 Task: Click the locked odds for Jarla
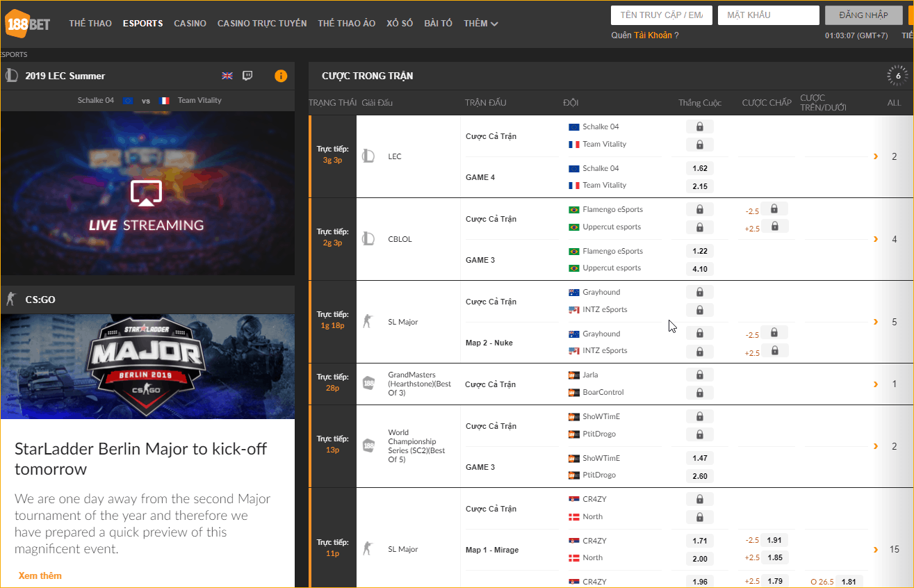coord(700,375)
